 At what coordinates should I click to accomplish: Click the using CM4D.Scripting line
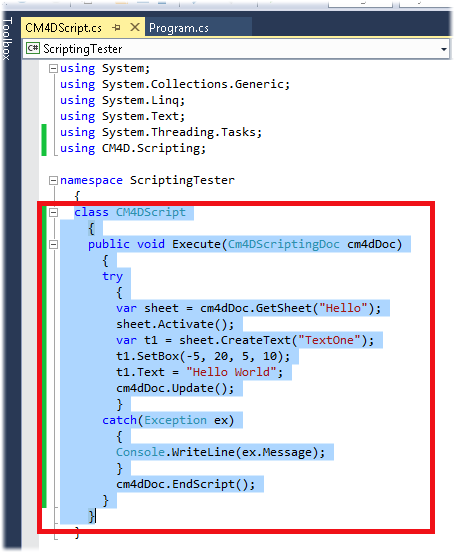133,149
